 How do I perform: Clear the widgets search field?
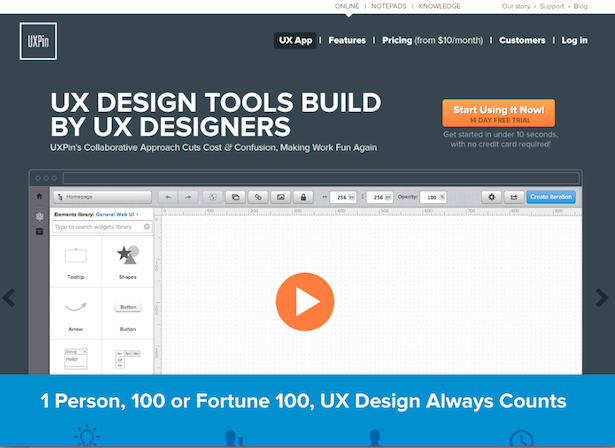click(x=147, y=226)
